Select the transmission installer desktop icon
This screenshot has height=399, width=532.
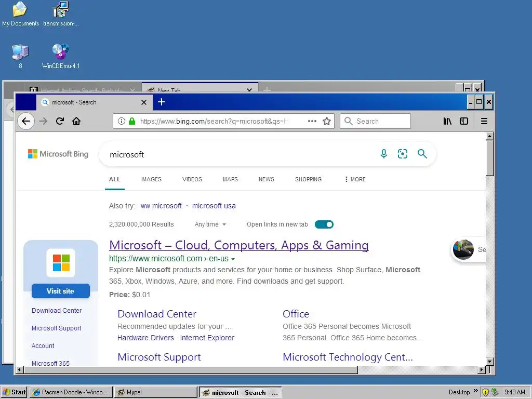pos(61,14)
